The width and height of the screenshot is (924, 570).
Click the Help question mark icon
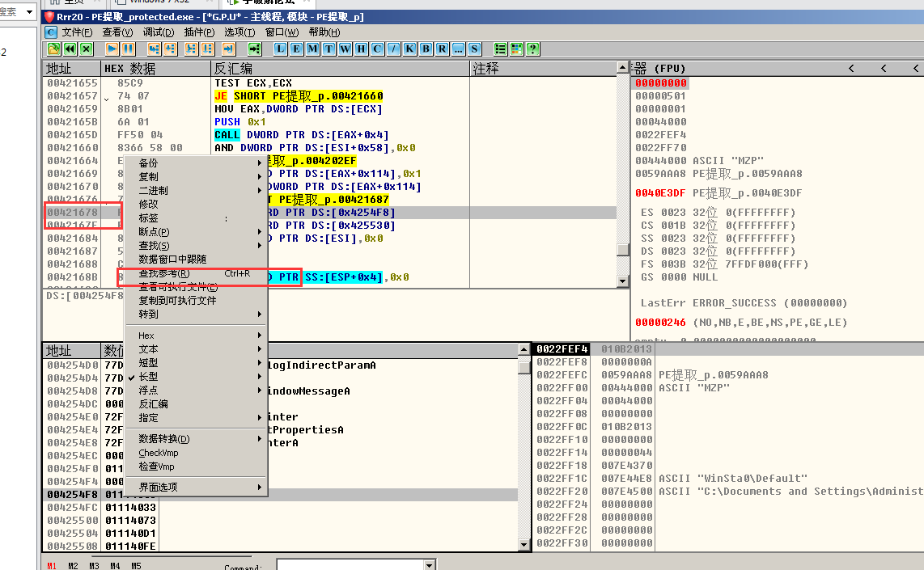coord(532,49)
